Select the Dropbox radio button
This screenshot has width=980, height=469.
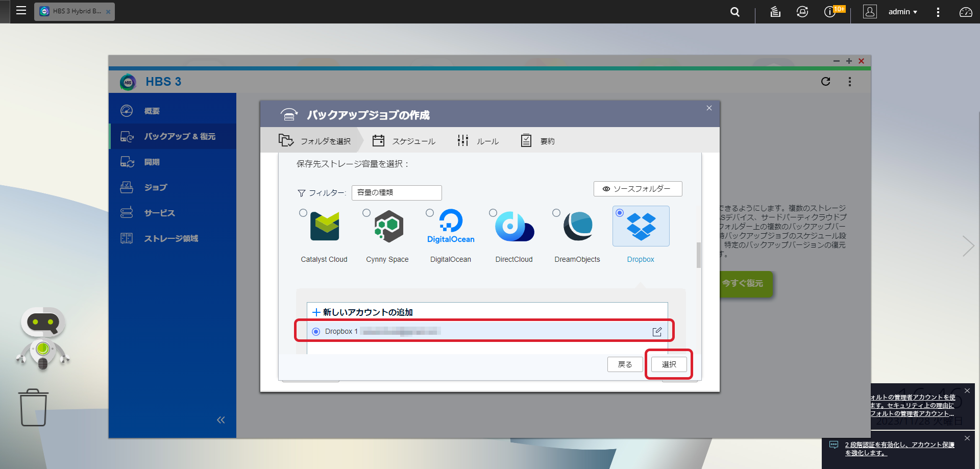click(x=620, y=213)
